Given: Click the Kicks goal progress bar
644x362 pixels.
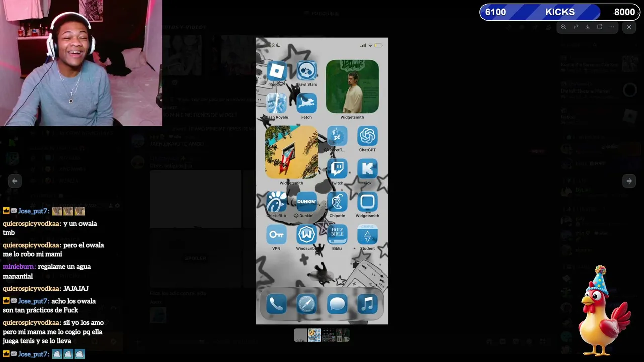Looking at the screenshot, I should point(559,12).
